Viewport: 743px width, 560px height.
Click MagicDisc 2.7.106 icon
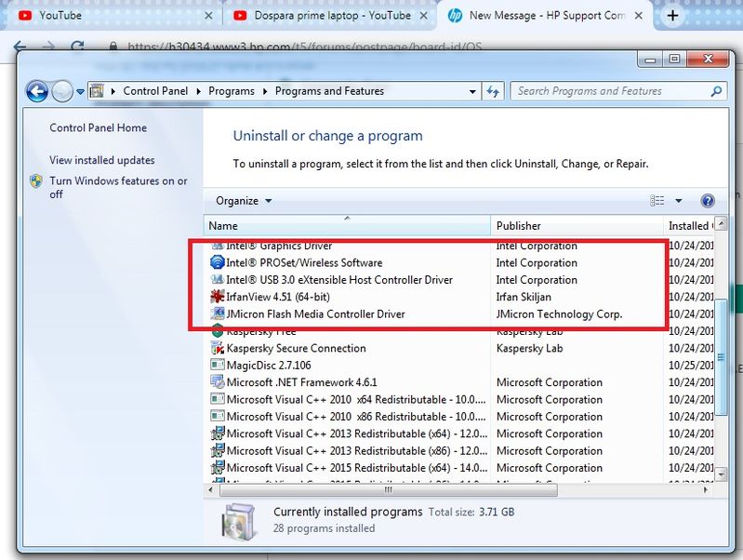[x=217, y=365]
